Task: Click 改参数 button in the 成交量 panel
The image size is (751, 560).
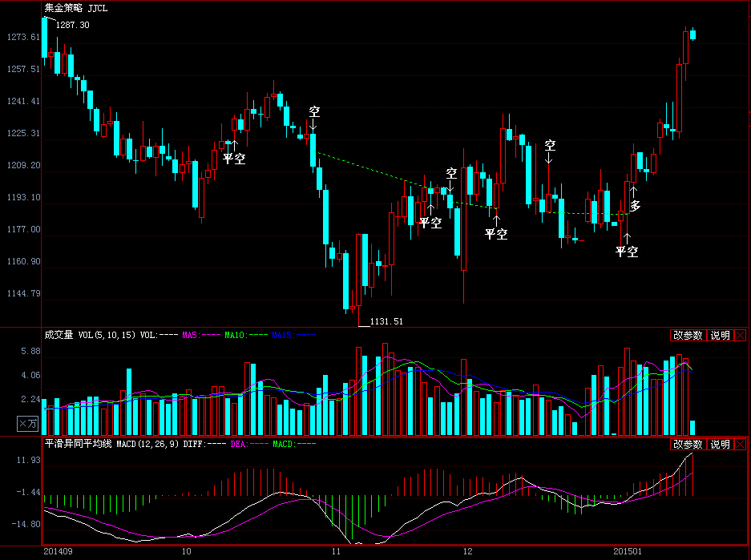Action: [688, 335]
